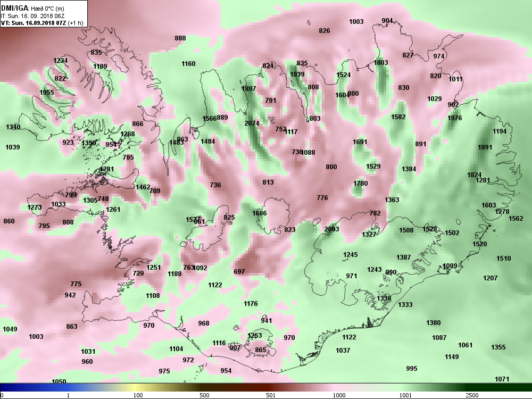This screenshot has width=532, height=399.
Task: Click the map value 1562
Action: (516, 219)
